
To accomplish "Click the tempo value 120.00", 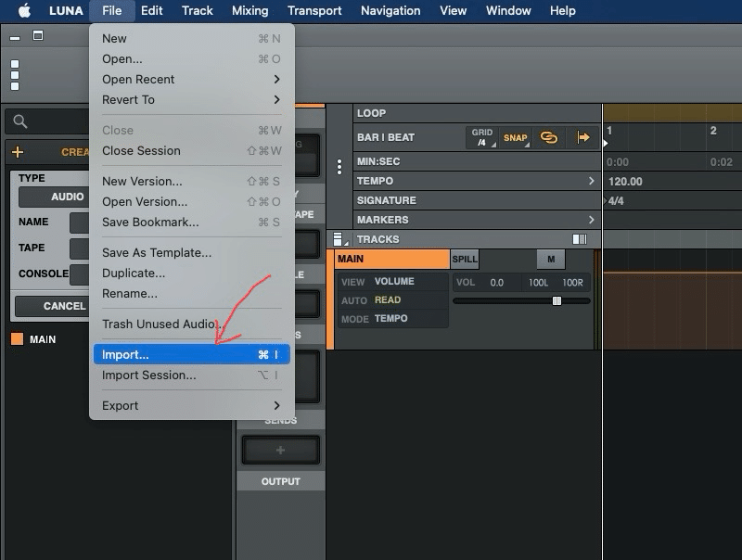I will [x=625, y=182].
